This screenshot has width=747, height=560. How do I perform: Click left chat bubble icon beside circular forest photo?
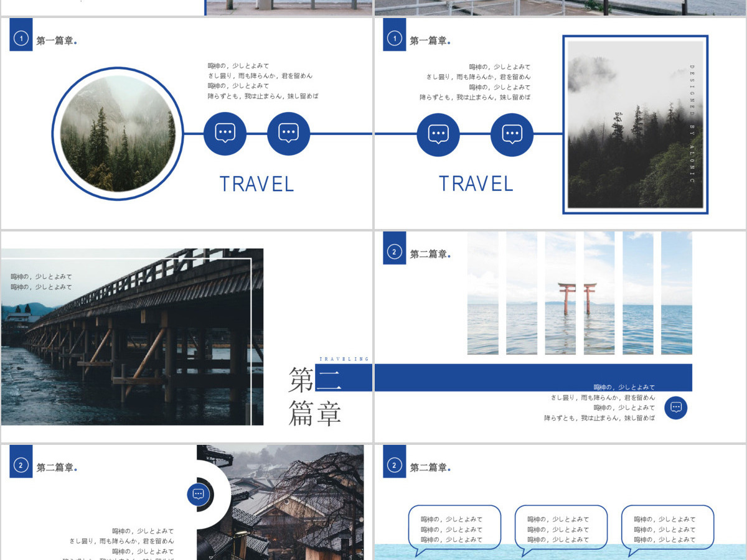pos(225,134)
